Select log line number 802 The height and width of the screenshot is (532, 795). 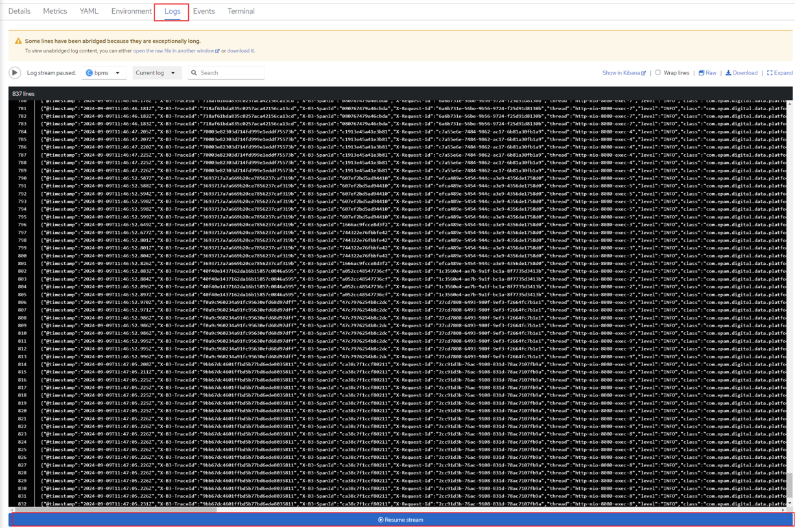pos(22,272)
